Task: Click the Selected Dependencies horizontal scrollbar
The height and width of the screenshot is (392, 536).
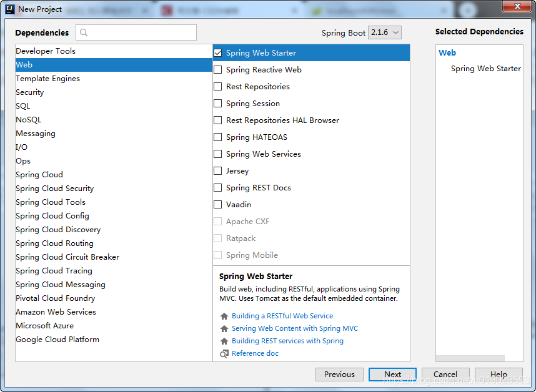Action: click(470, 358)
